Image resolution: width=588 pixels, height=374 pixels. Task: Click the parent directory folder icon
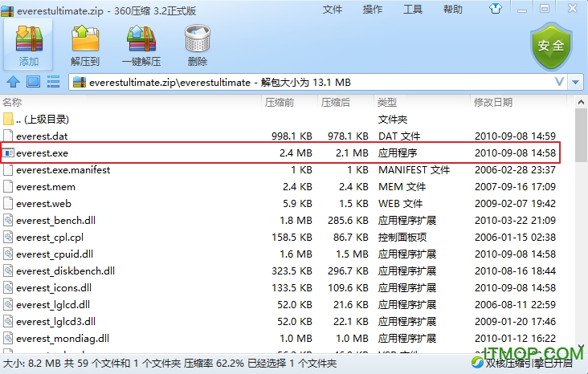coord(8,119)
